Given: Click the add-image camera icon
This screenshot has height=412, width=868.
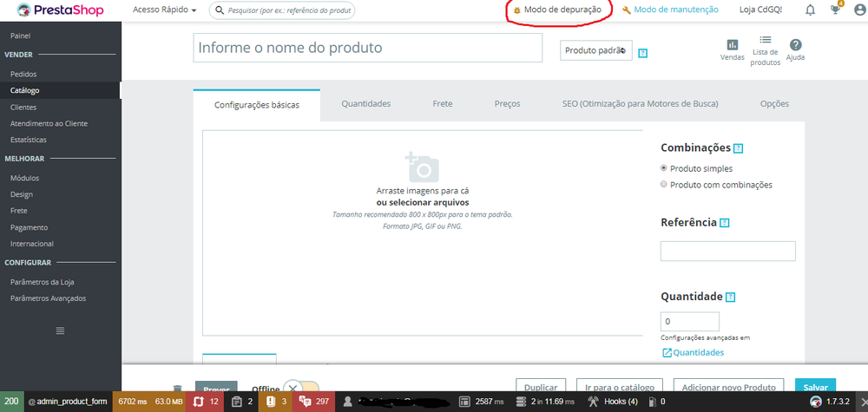Looking at the screenshot, I should tap(423, 167).
